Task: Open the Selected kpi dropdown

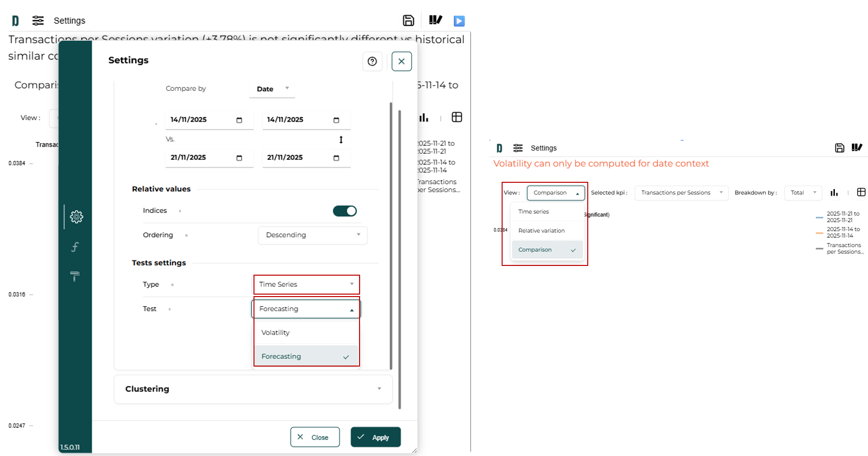Action: click(681, 193)
